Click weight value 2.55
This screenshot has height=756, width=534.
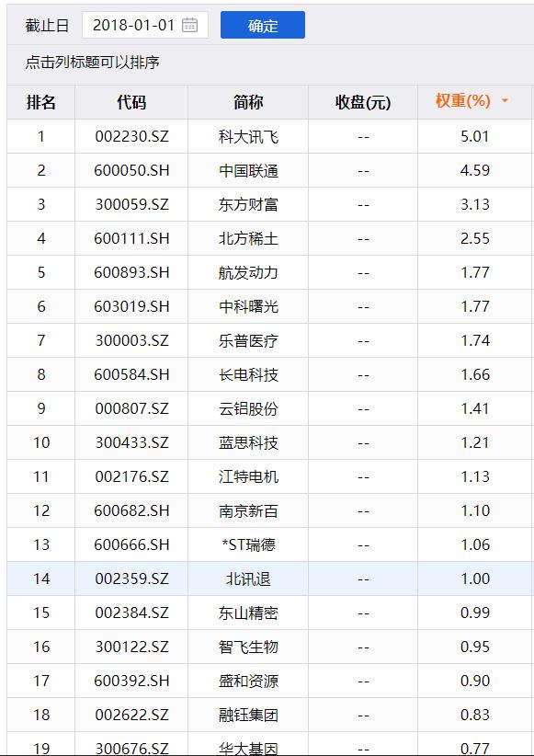click(475, 238)
